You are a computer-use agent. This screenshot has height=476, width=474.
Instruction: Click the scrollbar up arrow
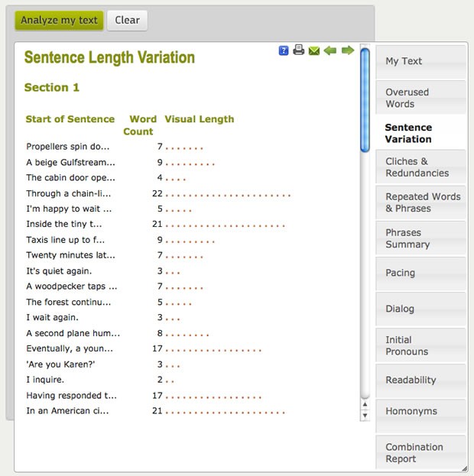click(365, 405)
